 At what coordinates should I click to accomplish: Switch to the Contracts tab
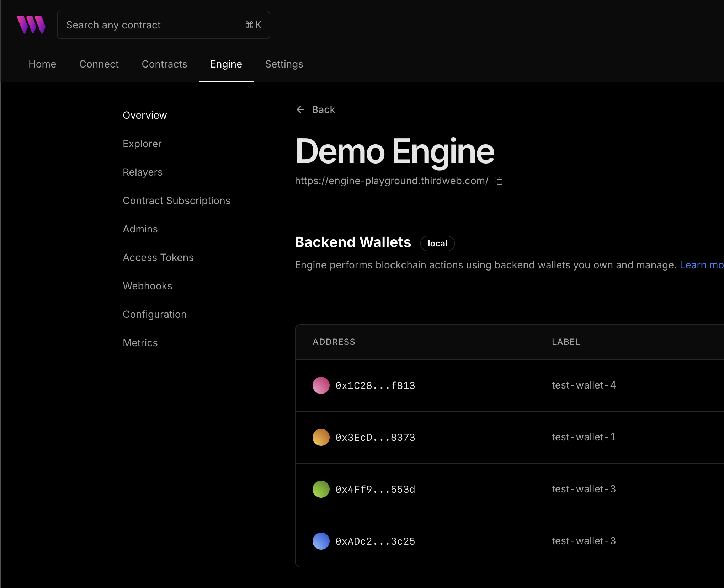click(x=164, y=64)
